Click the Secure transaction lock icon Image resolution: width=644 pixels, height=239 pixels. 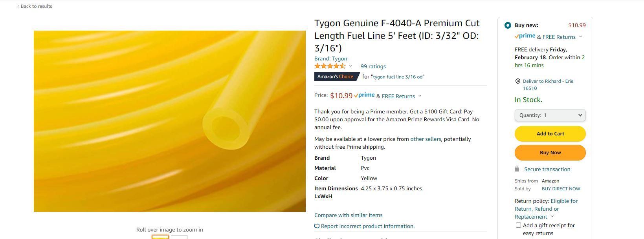click(x=517, y=169)
